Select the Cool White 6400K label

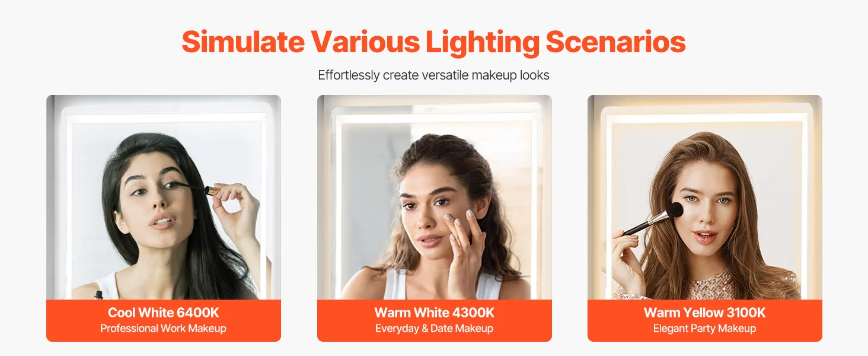click(164, 313)
